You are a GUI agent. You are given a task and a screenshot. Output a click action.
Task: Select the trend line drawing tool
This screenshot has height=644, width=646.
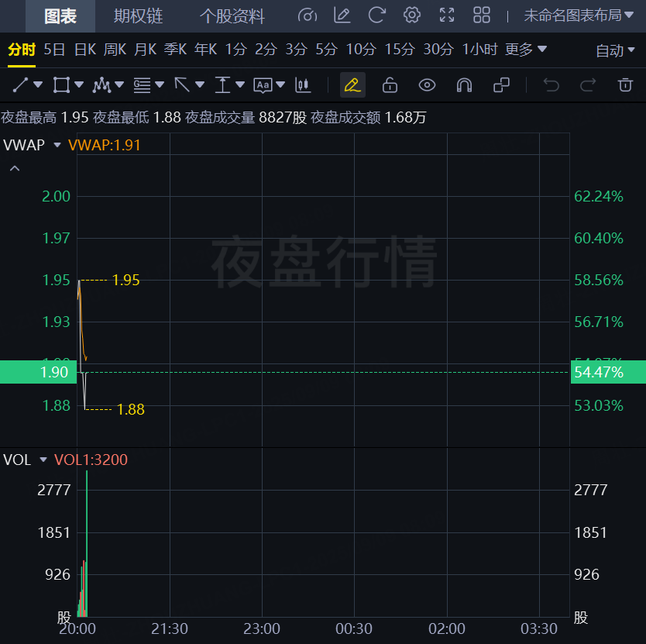click(x=21, y=84)
